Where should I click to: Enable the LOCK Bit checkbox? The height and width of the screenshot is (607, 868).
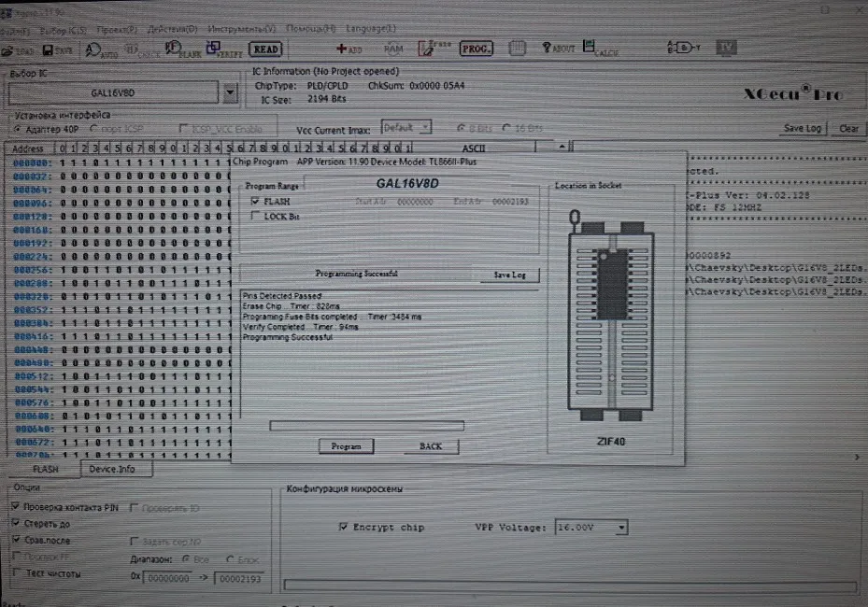(x=255, y=216)
